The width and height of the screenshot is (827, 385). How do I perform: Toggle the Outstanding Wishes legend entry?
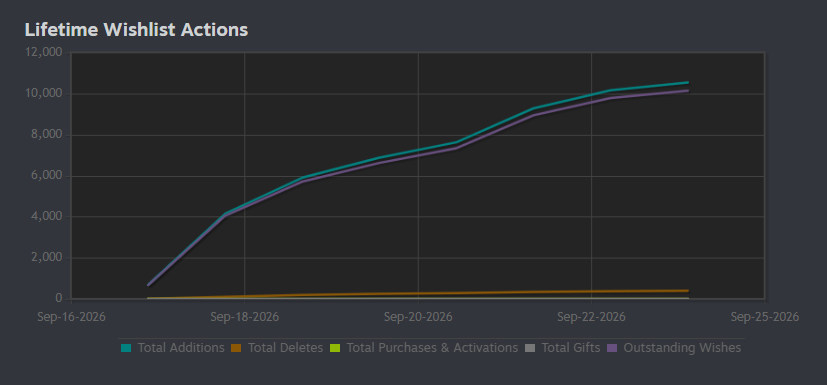tap(674, 348)
